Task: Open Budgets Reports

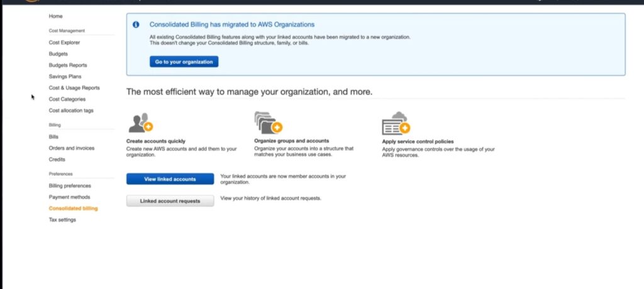Action: pos(68,65)
